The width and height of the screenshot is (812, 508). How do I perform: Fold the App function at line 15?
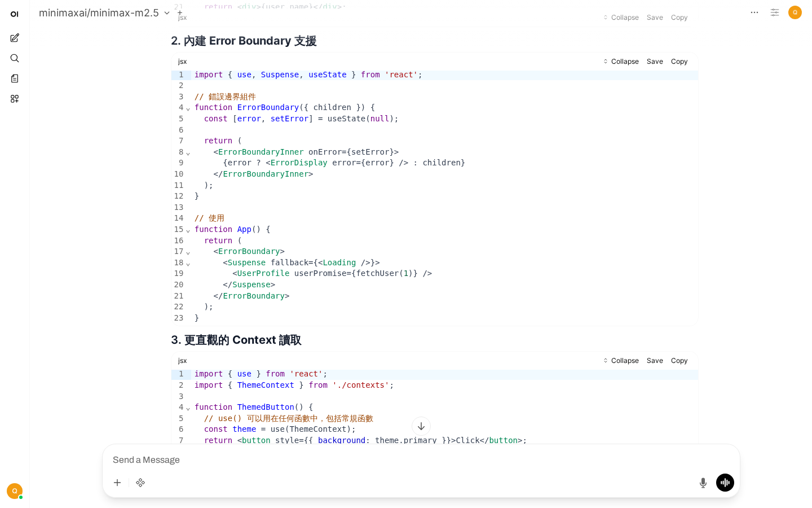[188, 230]
